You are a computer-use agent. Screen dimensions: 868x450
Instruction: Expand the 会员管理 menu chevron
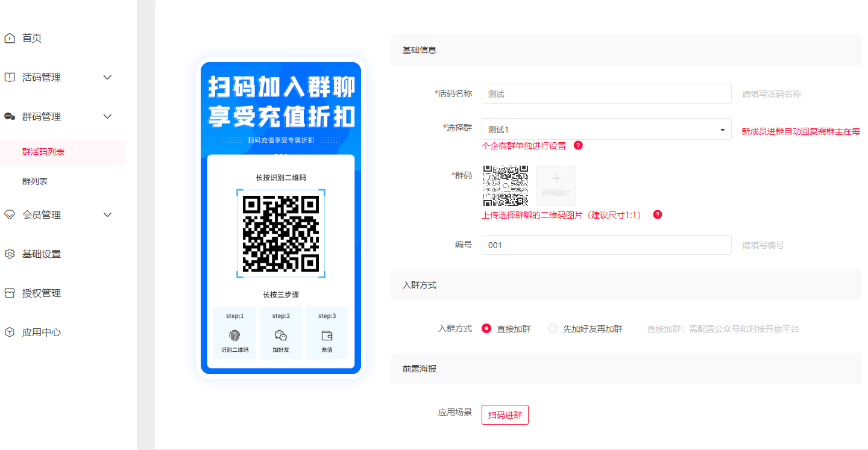pyautogui.click(x=108, y=215)
